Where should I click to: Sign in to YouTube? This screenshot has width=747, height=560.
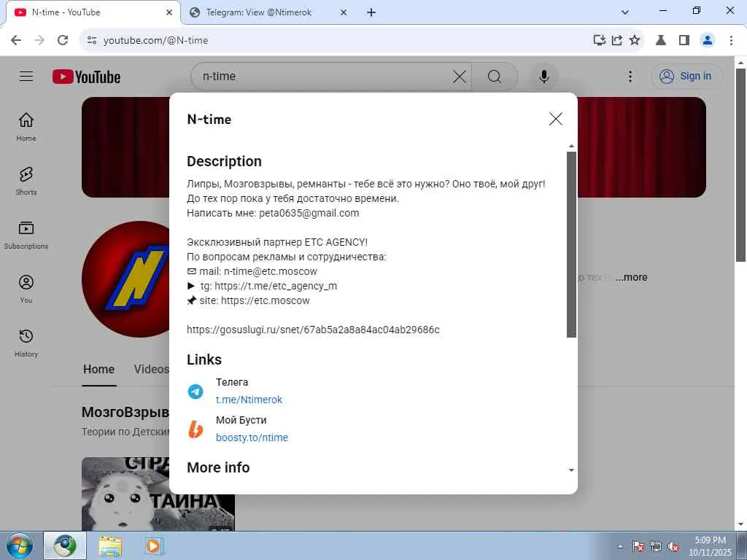click(686, 76)
